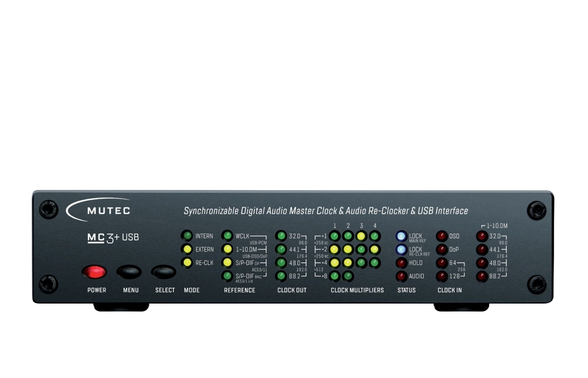The height and width of the screenshot is (378, 588).
Task: Click the ×512 multiplier label
Action: (x=319, y=270)
